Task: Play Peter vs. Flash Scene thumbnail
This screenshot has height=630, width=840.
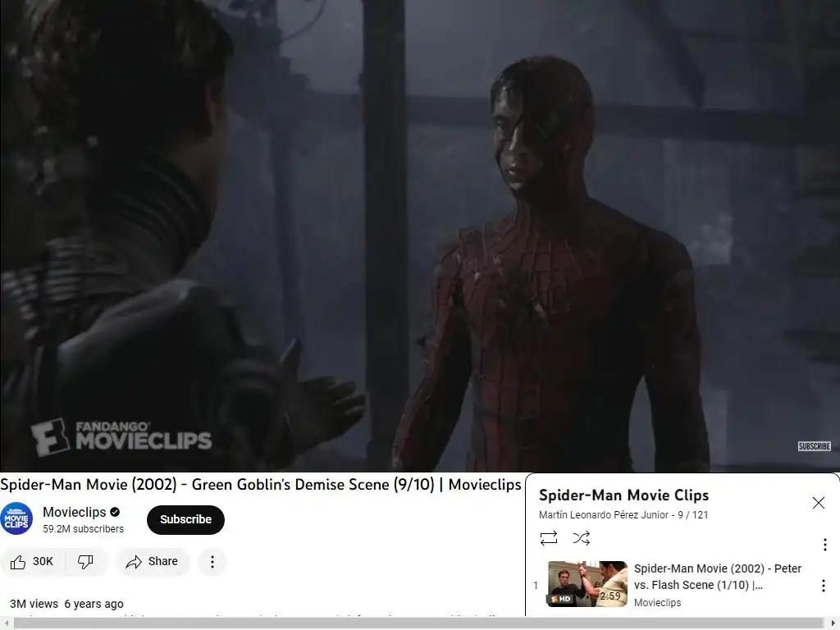Action: tap(587, 584)
